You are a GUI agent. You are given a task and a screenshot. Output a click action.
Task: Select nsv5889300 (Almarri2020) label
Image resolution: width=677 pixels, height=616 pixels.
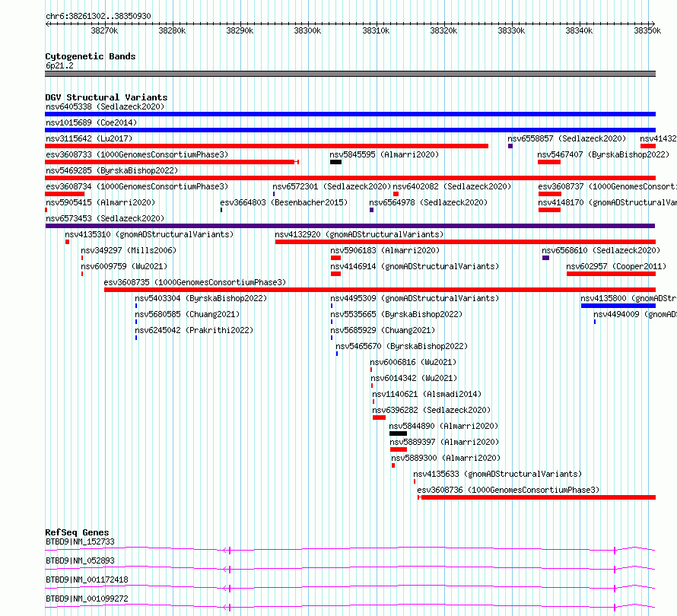coord(446,458)
